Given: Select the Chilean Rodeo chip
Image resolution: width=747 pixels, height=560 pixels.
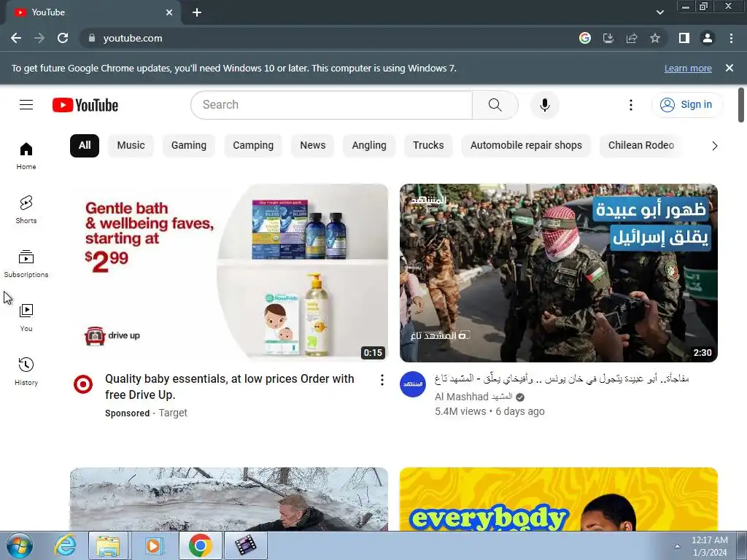Looking at the screenshot, I should (640, 146).
